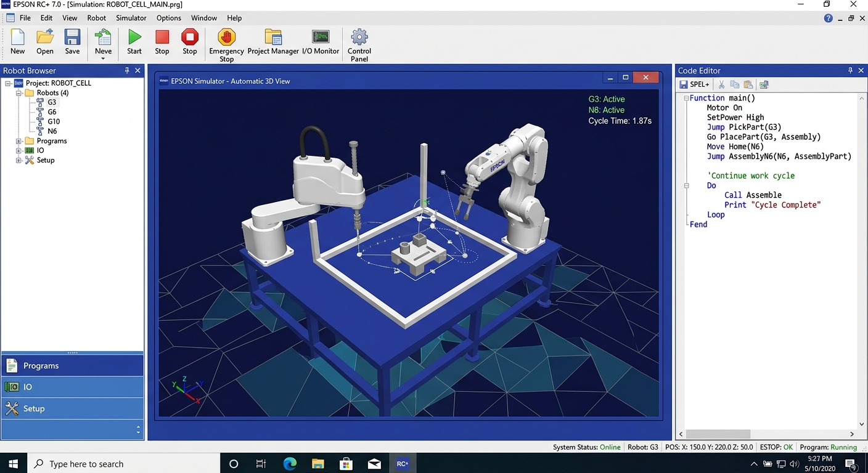Click the Cycle Time: 1.87s overlay text
Viewport: 868px width, 473px height.
620,121
